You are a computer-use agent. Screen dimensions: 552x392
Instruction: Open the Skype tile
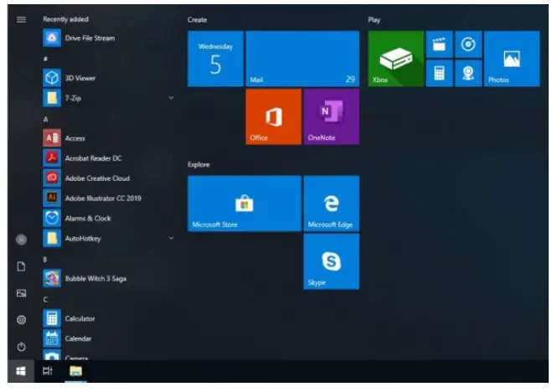pos(332,261)
